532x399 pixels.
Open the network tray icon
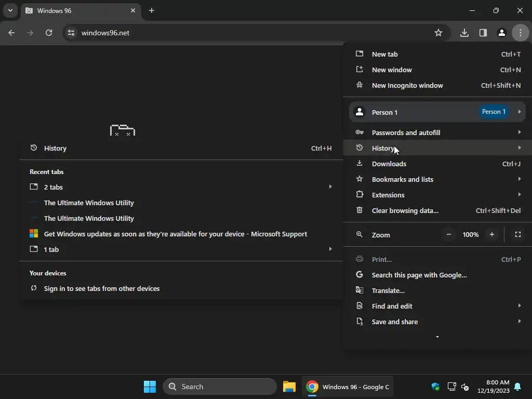coord(451,387)
